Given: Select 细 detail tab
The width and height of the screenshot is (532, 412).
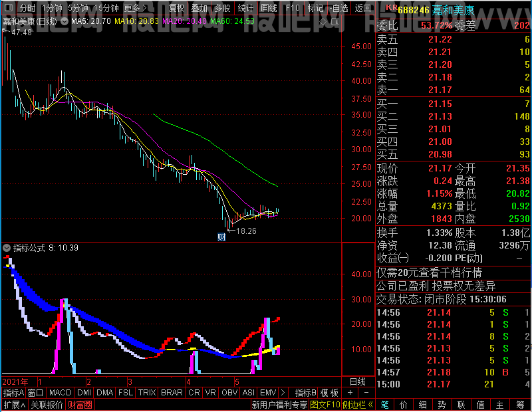Looking at the screenshot, I should pos(423,405).
